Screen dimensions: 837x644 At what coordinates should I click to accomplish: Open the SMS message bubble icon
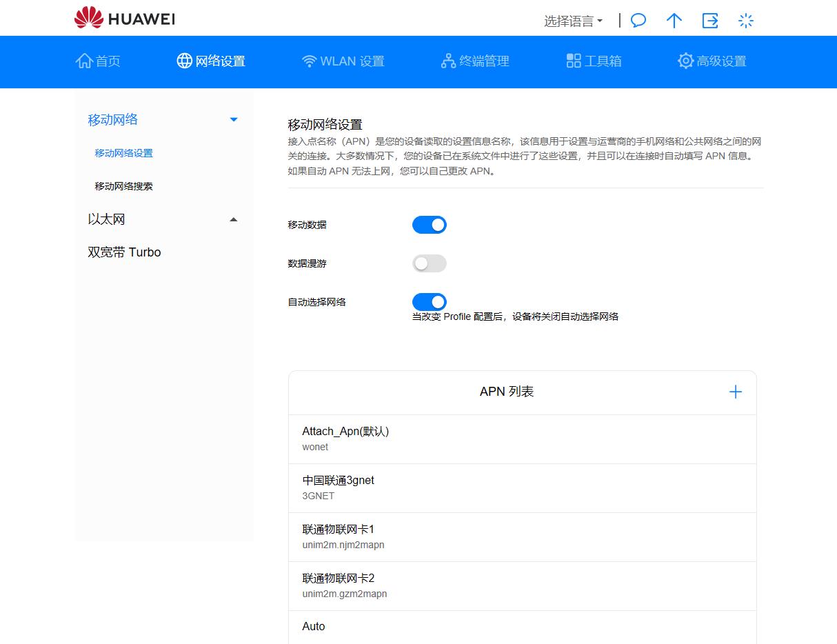(638, 21)
